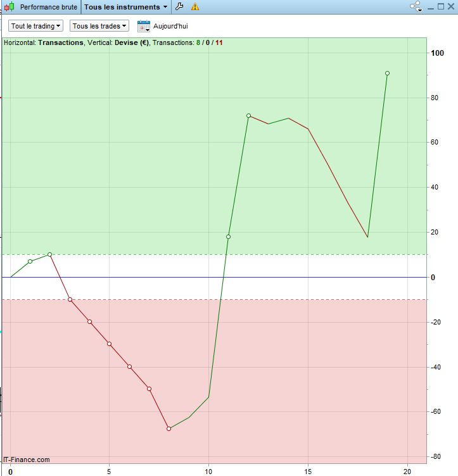This screenshot has height=476, width=458.
Task: Open the 'Tous les trades' dropdown
Action: (99, 26)
